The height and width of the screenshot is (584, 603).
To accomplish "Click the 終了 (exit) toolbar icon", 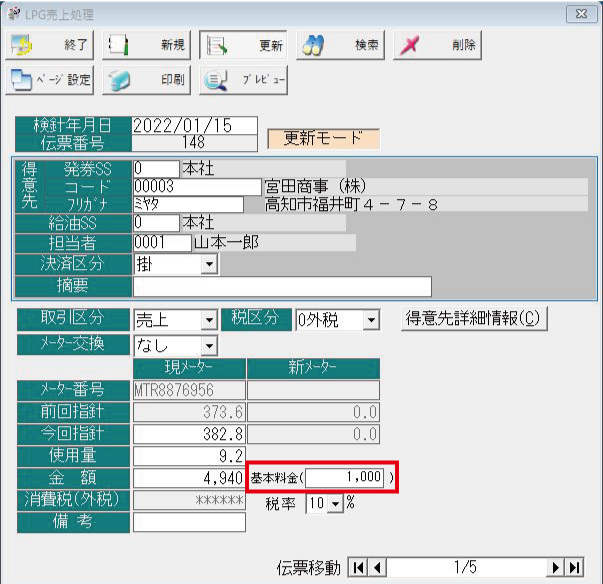I will click(x=50, y=46).
